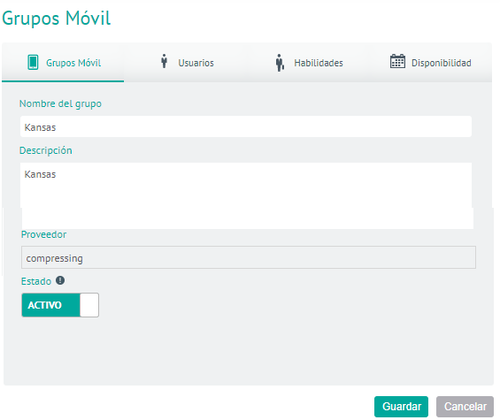
Task: Click the Habilidades person-with-briefcase icon
Action: pyautogui.click(x=280, y=63)
